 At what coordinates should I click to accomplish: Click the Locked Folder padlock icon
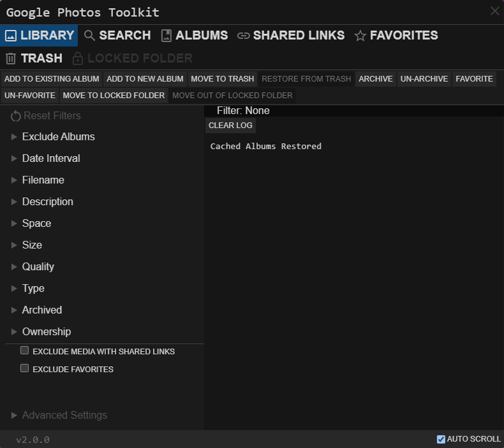tap(78, 59)
